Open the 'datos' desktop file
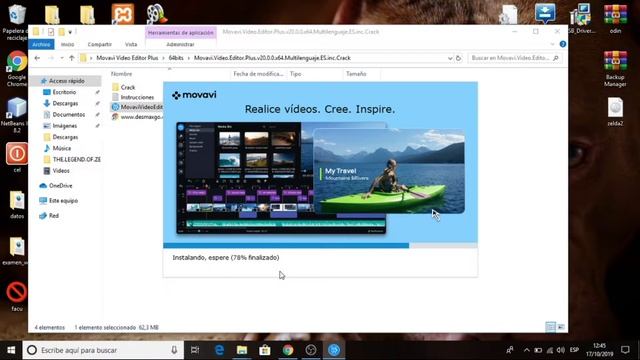The height and width of the screenshot is (360, 640). coord(17,204)
